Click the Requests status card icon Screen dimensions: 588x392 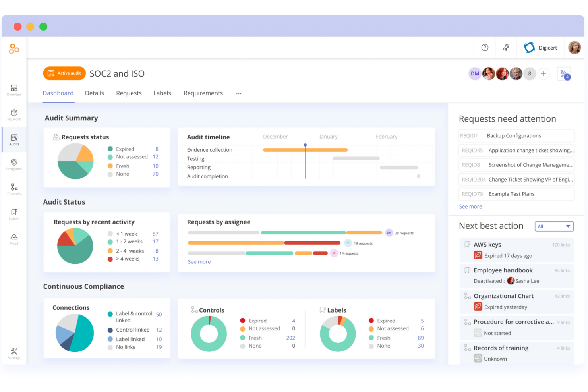56,137
